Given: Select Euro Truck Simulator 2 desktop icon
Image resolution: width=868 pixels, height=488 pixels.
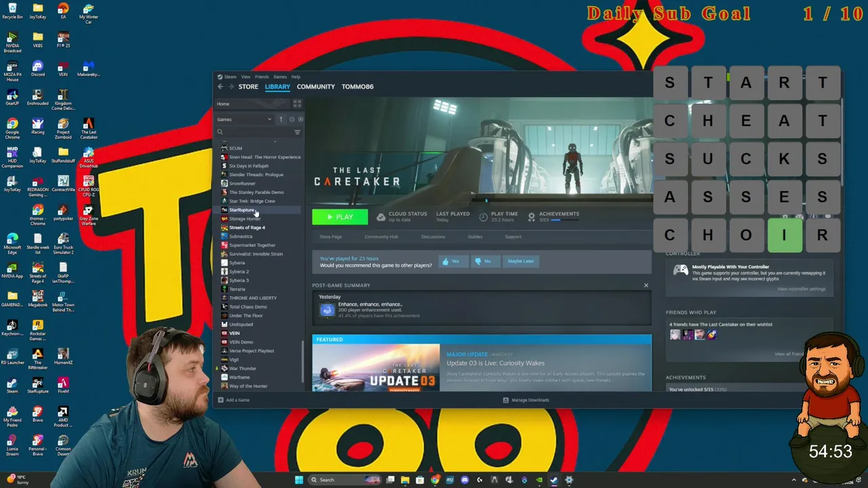Looking at the screenshot, I should coord(63,243).
